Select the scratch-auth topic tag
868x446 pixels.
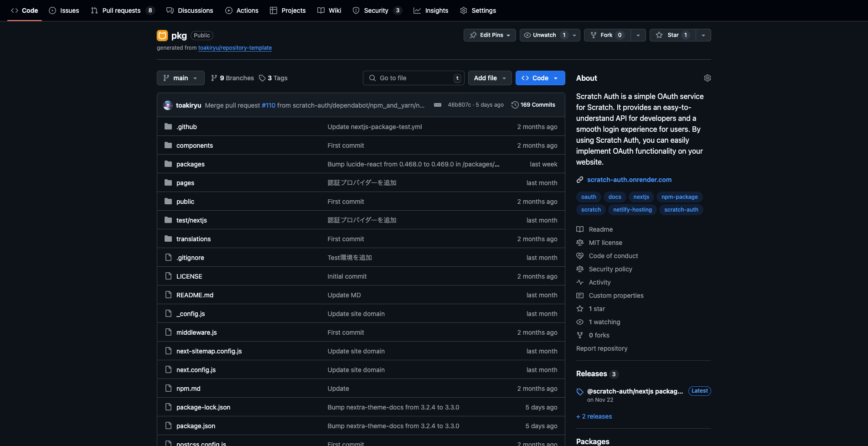coord(681,210)
